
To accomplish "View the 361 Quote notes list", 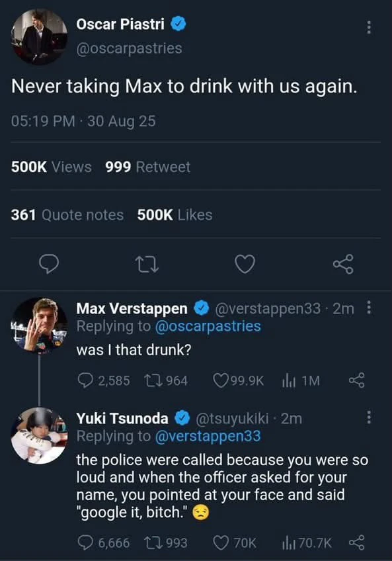I will (67, 215).
